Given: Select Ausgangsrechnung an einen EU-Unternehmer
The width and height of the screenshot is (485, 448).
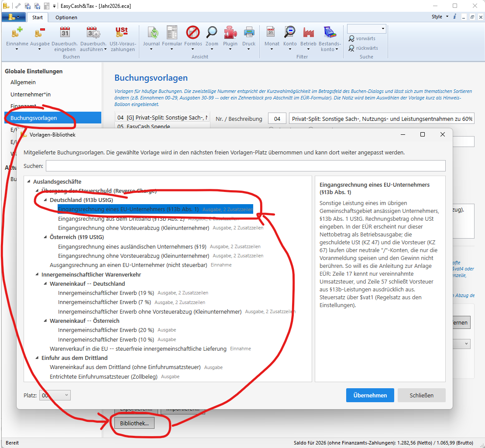Looking at the screenshot, I should [x=128, y=265].
